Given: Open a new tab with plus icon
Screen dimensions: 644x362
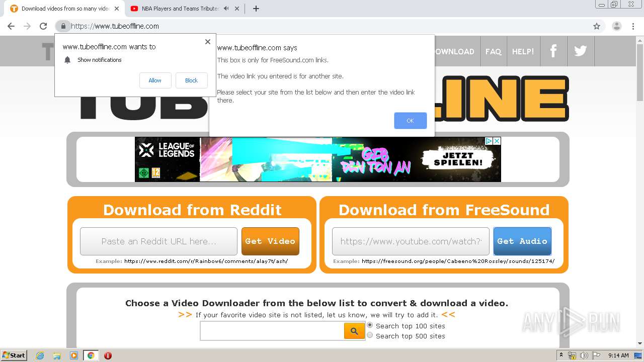Looking at the screenshot, I should 256,9.
